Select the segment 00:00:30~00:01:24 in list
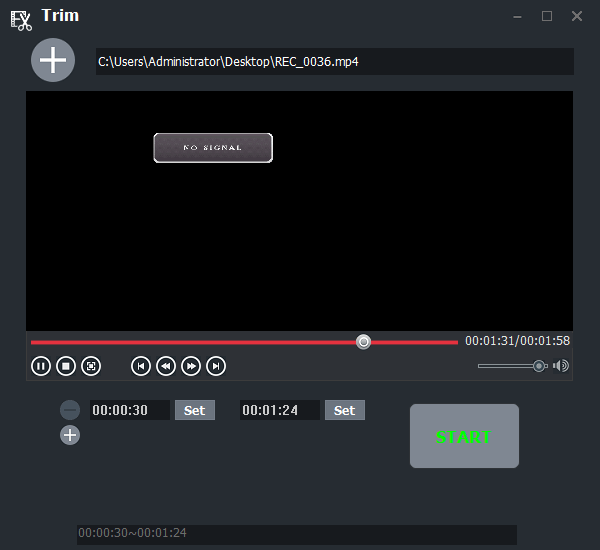 pyautogui.click(x=297, y=534)
